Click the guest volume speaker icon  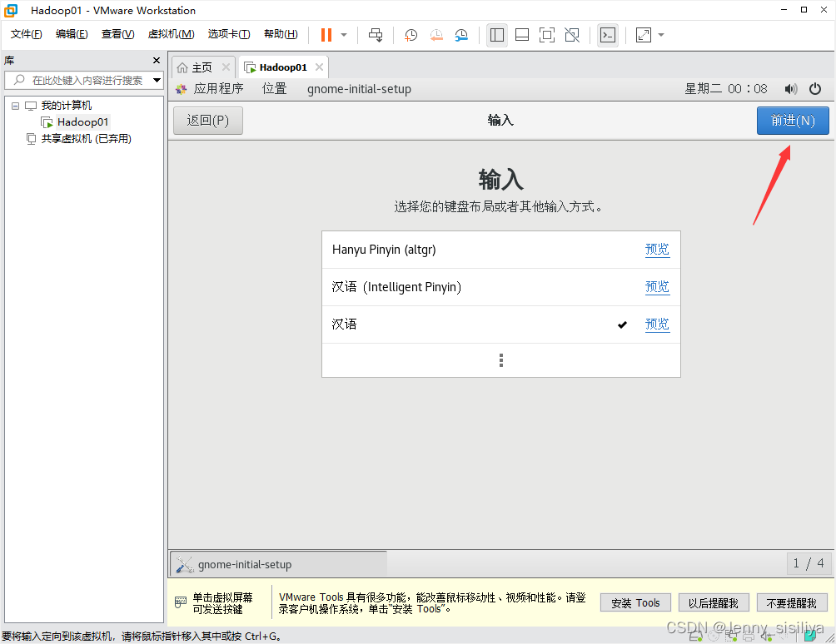coord(791,89)
